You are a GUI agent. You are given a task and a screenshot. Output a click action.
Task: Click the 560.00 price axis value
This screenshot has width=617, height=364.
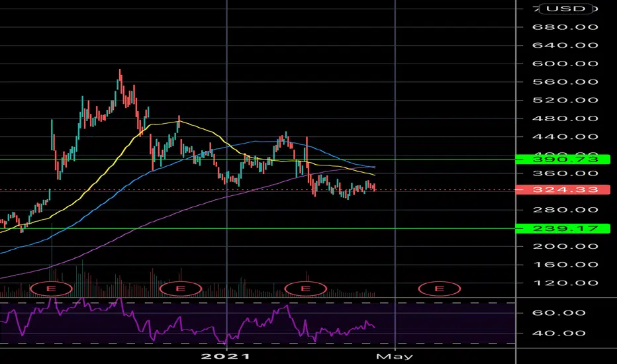[x=565, y=82]
